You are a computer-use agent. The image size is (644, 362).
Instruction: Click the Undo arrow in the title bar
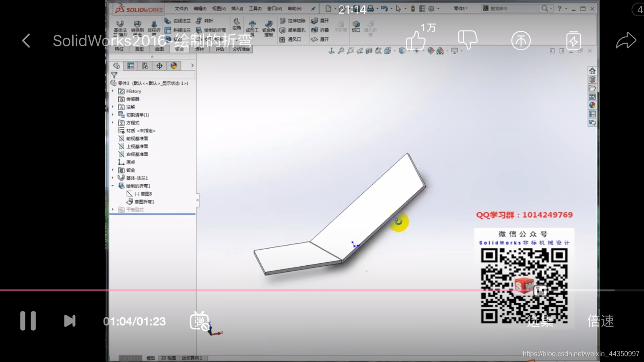tap(384, 9)
